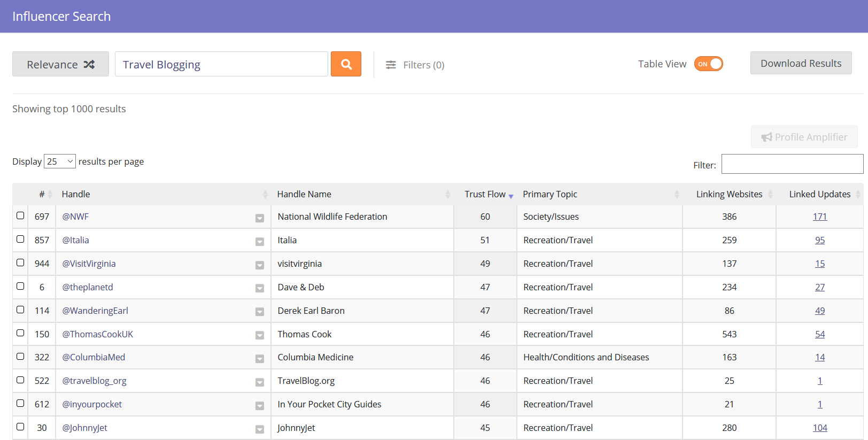Tick the @theplanetd row checkbox
Image resolution: width=868 pixels, height=440 pixels.
20,286
